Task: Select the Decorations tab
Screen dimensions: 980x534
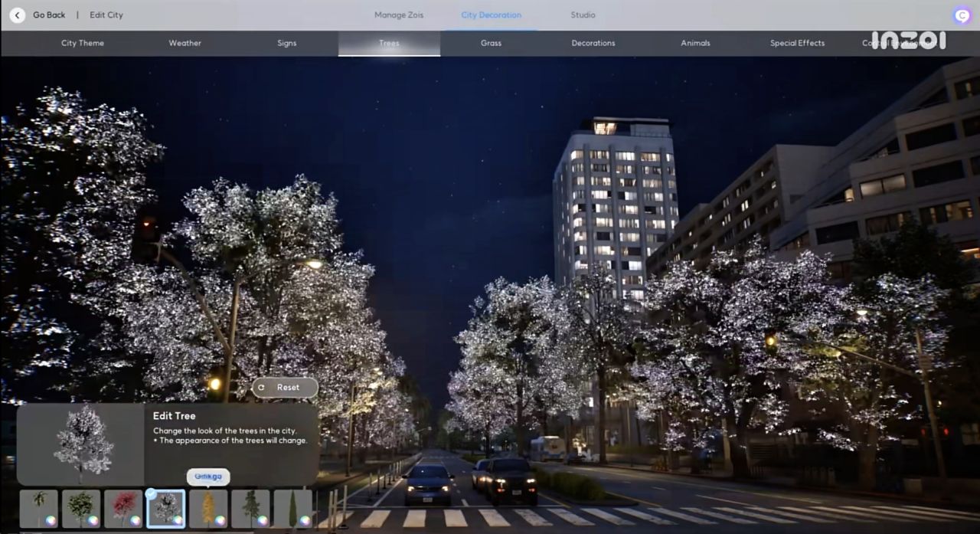Action: pyautogui.click(x=593, y=43)
